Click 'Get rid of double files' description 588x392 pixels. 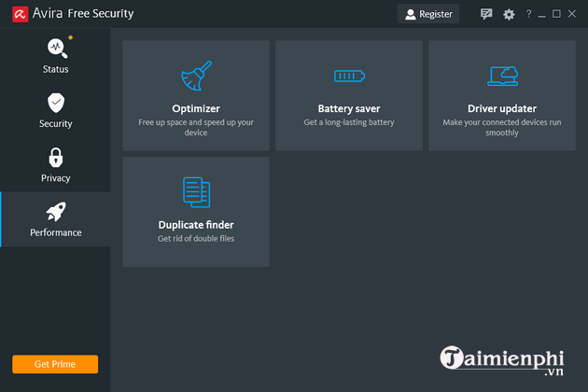pyautogui.click(x=196, y=239)
